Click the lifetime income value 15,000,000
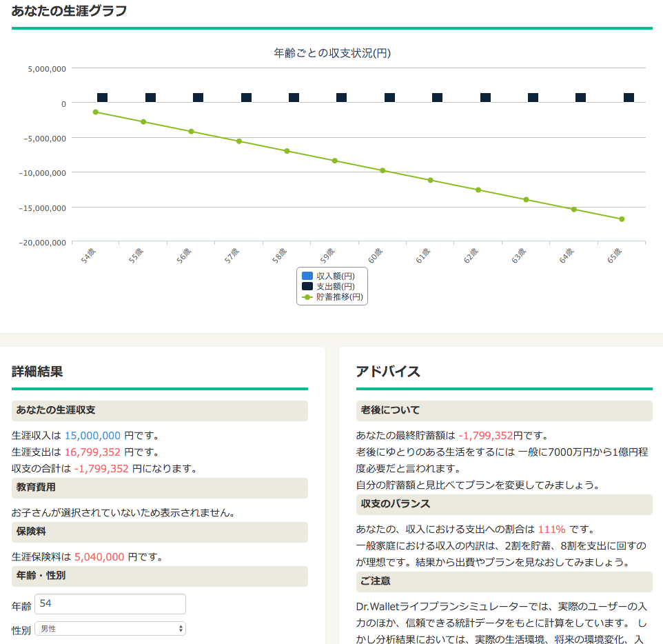Image resolution: width=663 pixels, height=644 pixels. pos(92,435)
